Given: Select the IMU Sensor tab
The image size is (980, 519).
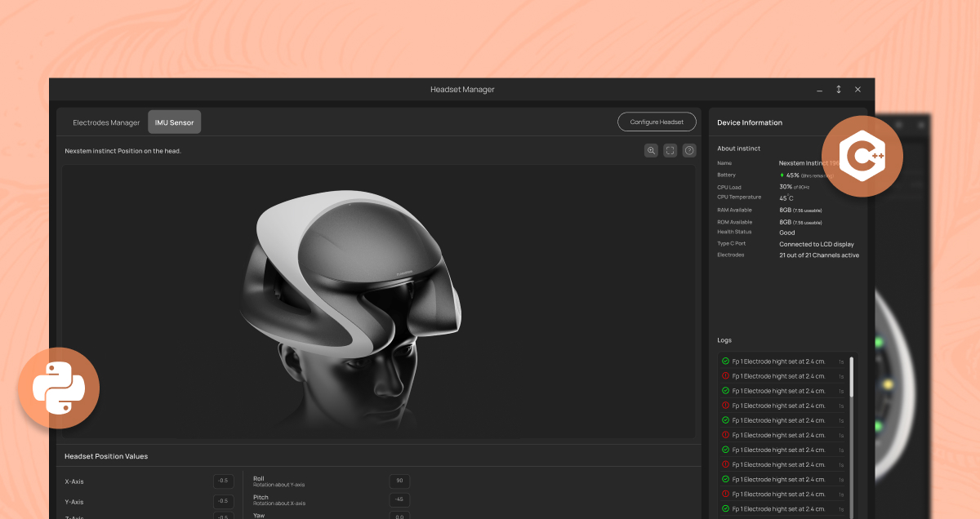Looking at the screenshot, I should pos(175,122).
